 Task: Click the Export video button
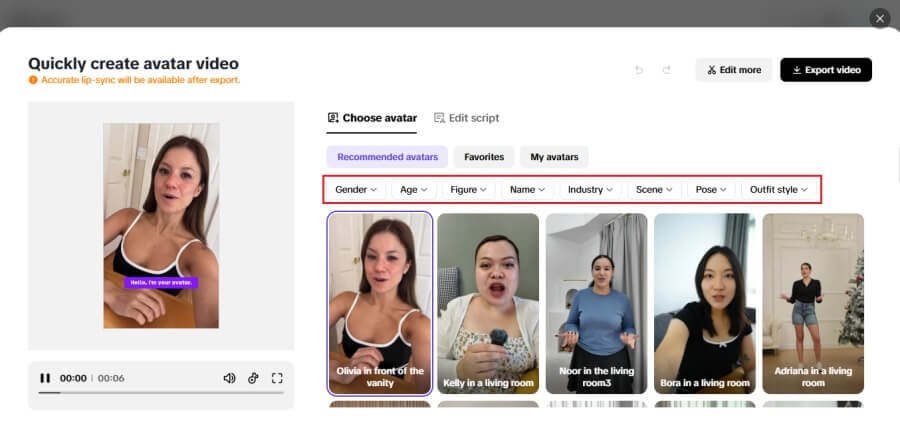[825, 70]
